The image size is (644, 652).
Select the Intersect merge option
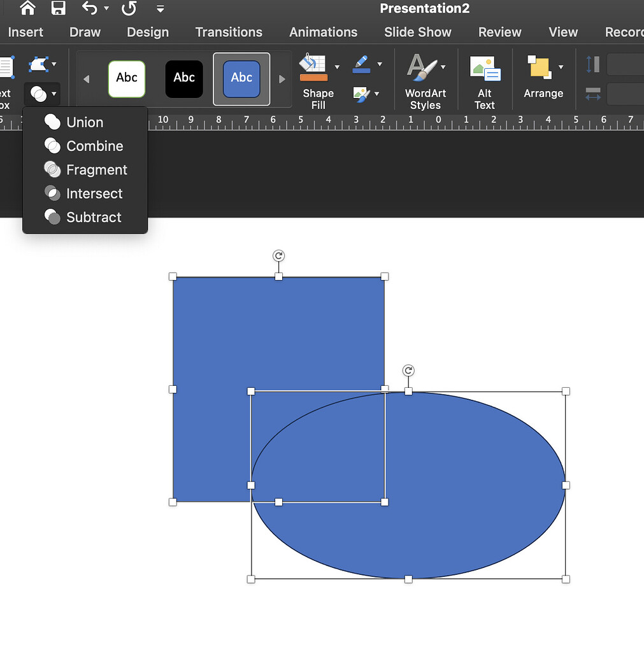coord(94,194)
